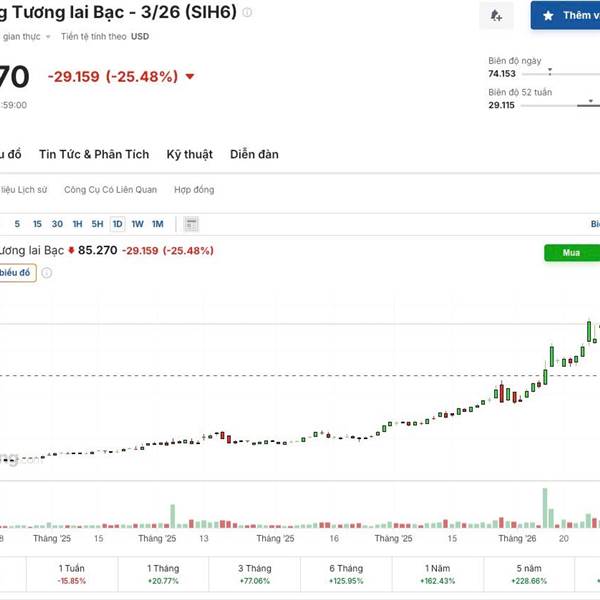
Task: Click the star add-to-watchlist button
Action: click(565, 15)
